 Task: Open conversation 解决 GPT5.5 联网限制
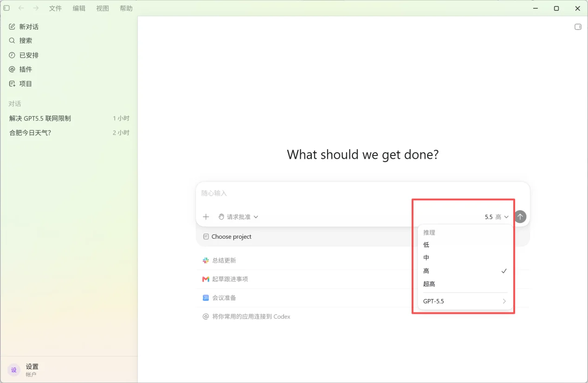point(69,118)
